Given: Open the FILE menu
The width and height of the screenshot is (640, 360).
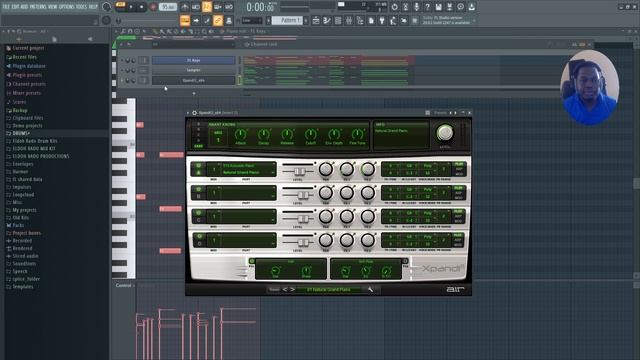Looking at the screenshot, I should (x=6, y=7).
